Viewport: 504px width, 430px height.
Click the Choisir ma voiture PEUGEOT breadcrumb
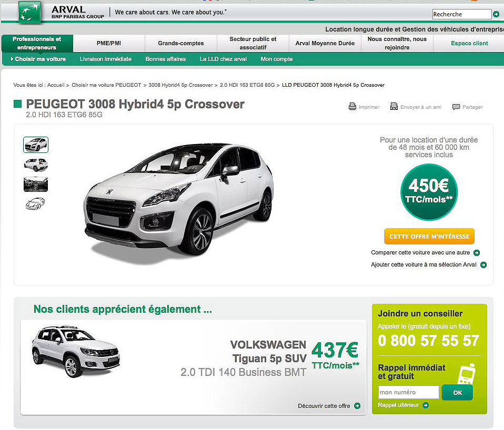[x=106, y=85]
